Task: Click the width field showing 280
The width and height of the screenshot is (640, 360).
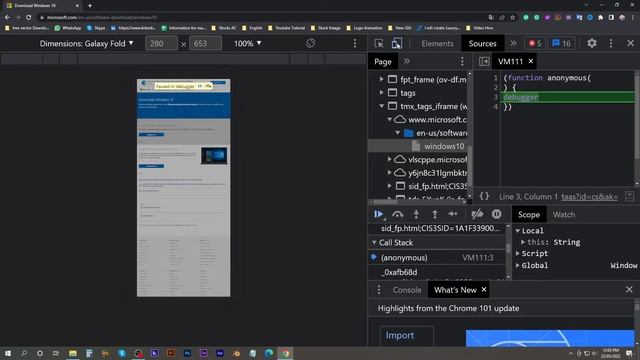Action: (x=161, y=43)
